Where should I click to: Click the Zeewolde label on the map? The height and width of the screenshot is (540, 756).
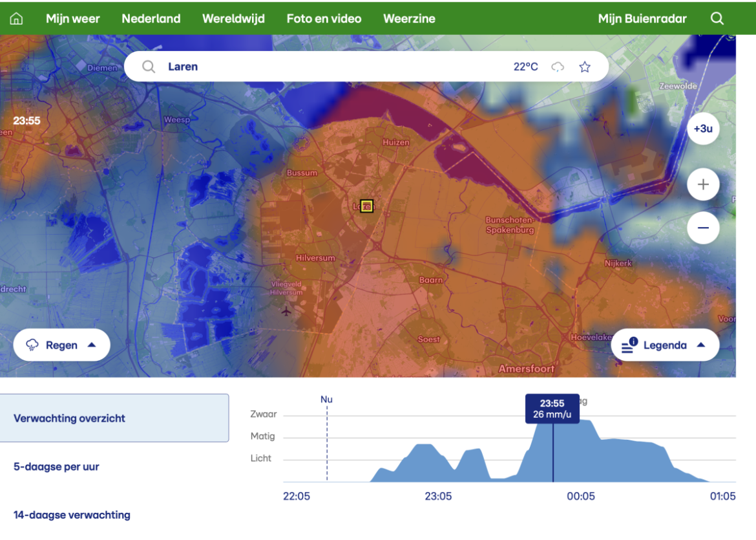point(678,86)
